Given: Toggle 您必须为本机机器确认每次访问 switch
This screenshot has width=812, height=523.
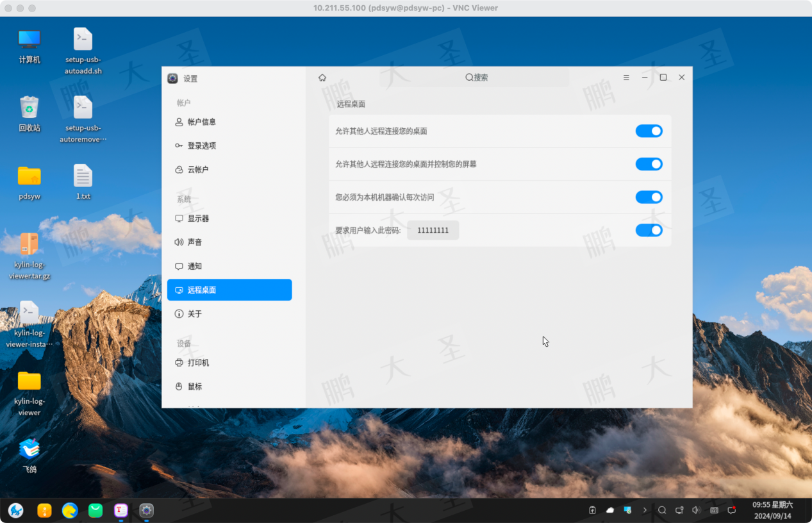Looking at the screenshot, I should (649, 197).
